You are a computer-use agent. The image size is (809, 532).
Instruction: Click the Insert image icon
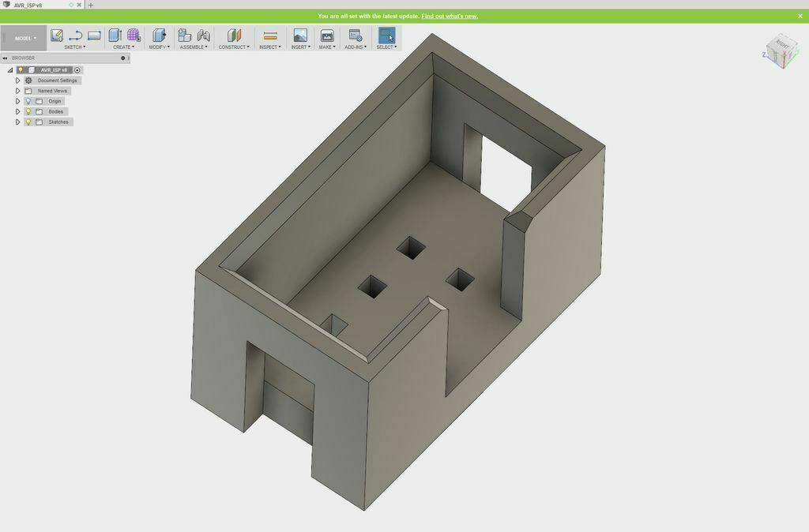coord(299,35)
